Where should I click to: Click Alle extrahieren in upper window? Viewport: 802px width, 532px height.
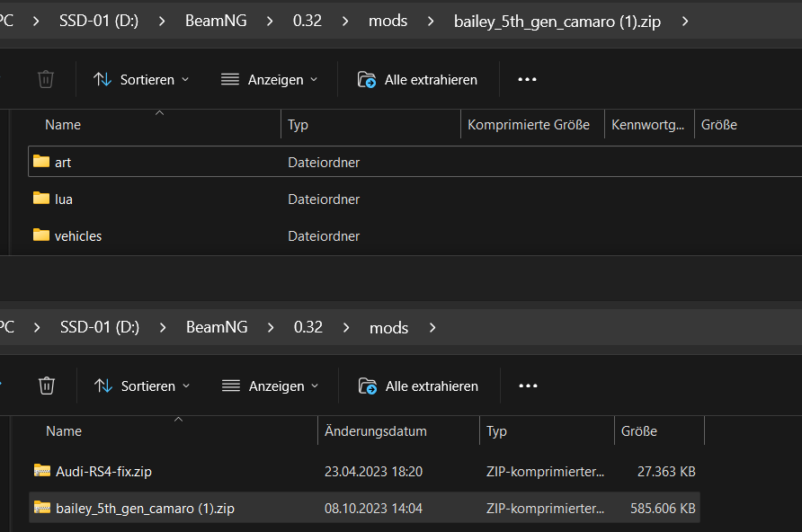pyautogui.click(x=417, y=80)
